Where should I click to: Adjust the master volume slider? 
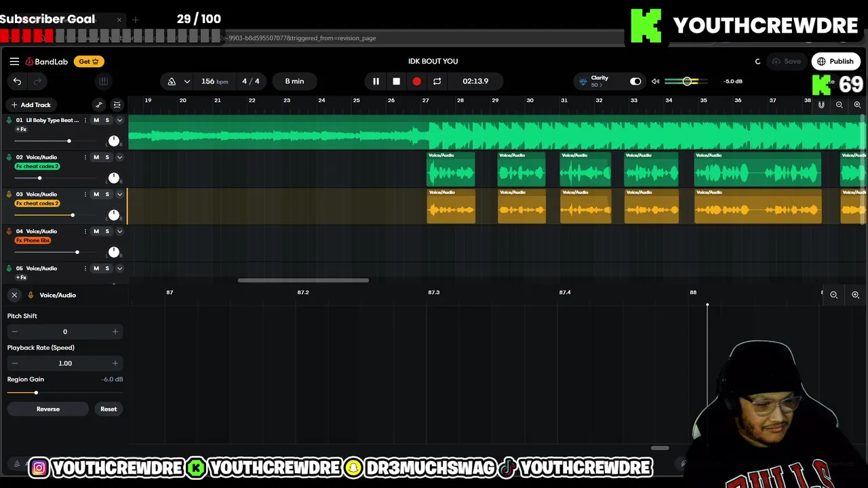tap(686, 81)
